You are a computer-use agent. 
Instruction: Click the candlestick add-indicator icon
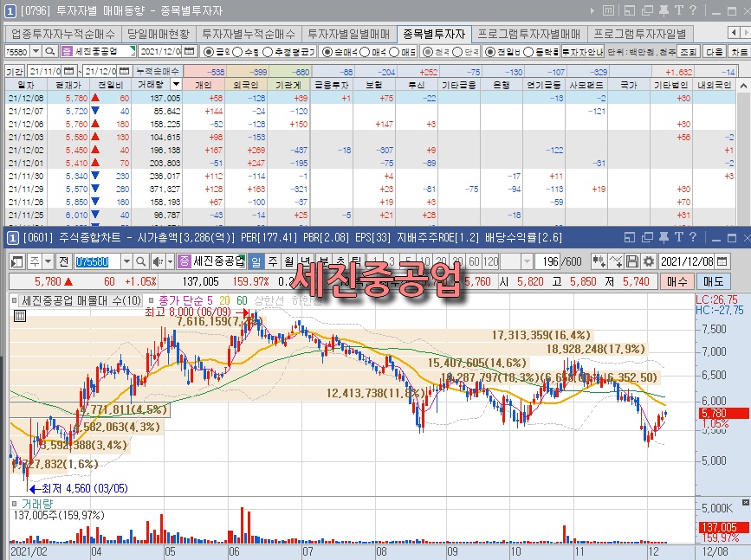599,261
